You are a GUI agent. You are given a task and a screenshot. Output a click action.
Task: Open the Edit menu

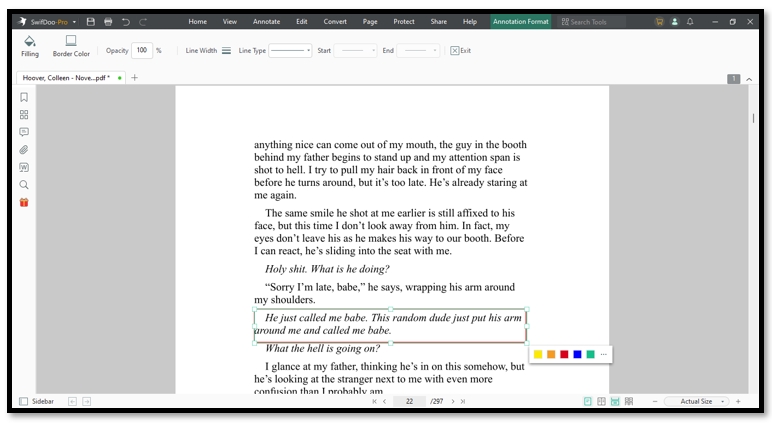[302, 22]
